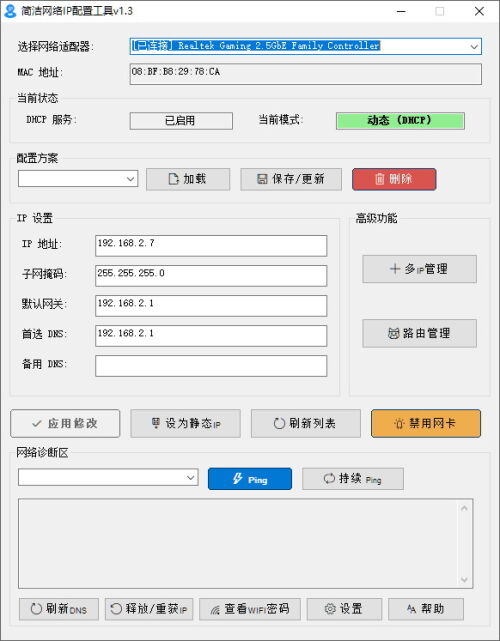Click the 默认网关 gateway field
500x641 pixels.
coord(211,306)
